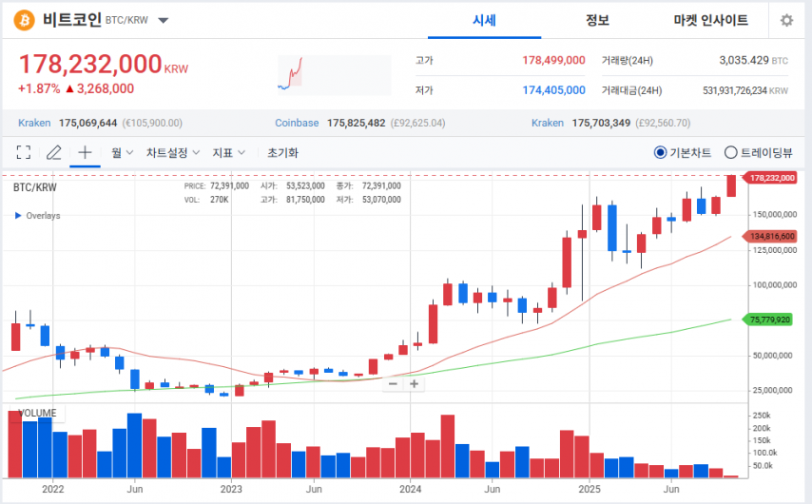
Task: Click the red current price label 178,232,000
Action: tap(771, 178)
